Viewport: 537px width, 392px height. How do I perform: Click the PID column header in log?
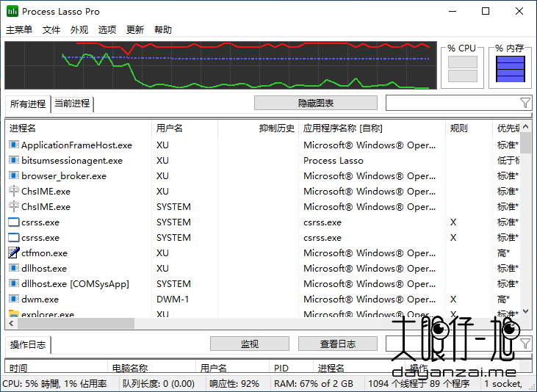(291, 367)
